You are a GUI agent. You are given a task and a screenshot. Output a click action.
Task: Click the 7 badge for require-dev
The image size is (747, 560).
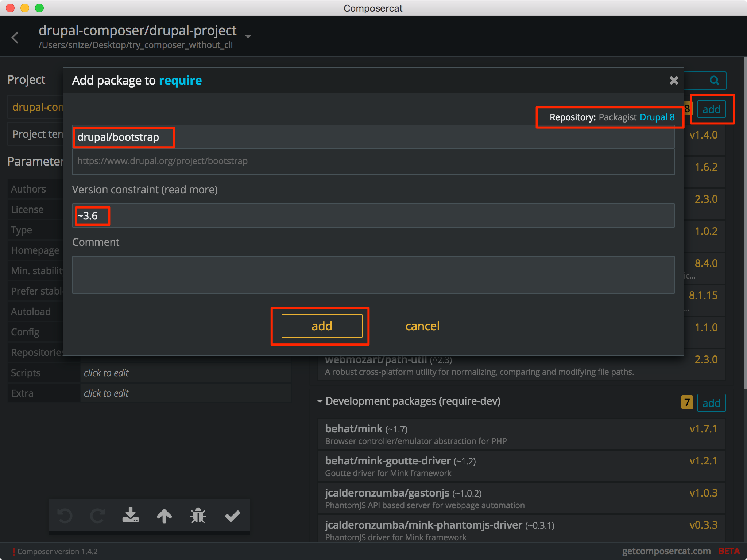[687, 403]
